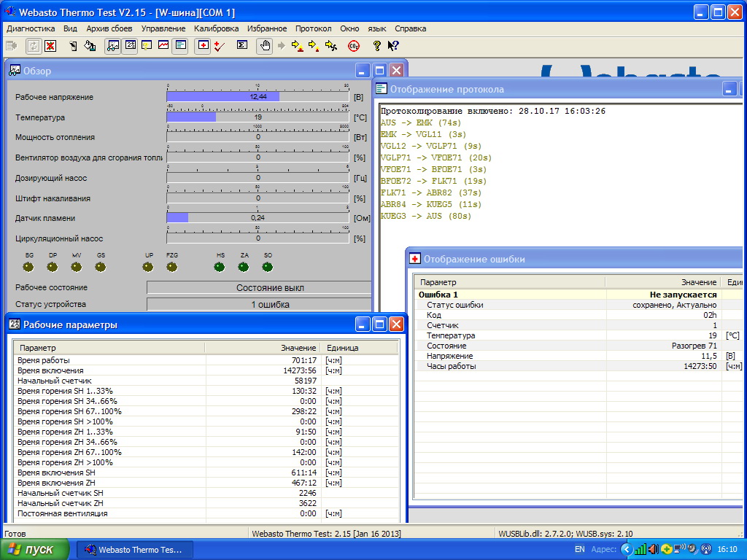
Task: Click the yellow arrow fan ventilation icon
Action: (331, 46)
